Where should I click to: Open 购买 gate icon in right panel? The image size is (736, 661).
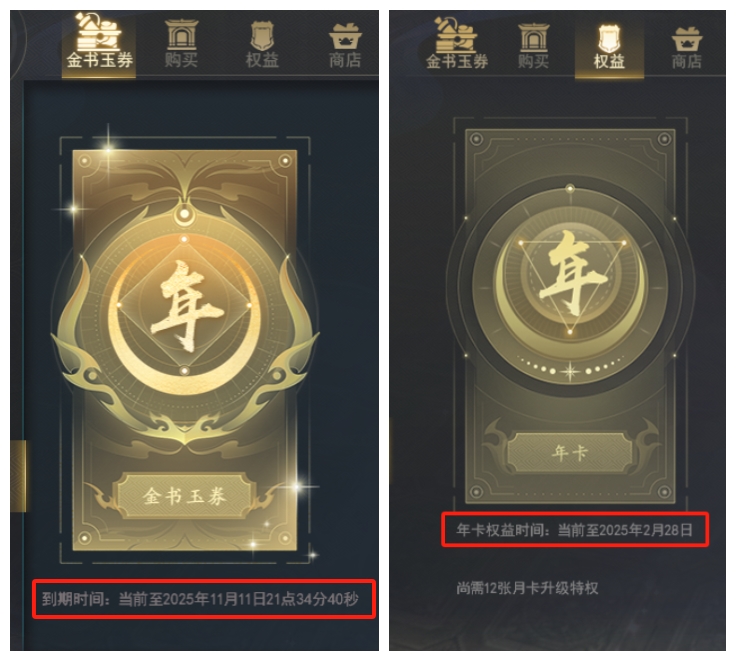coord(534,37)
